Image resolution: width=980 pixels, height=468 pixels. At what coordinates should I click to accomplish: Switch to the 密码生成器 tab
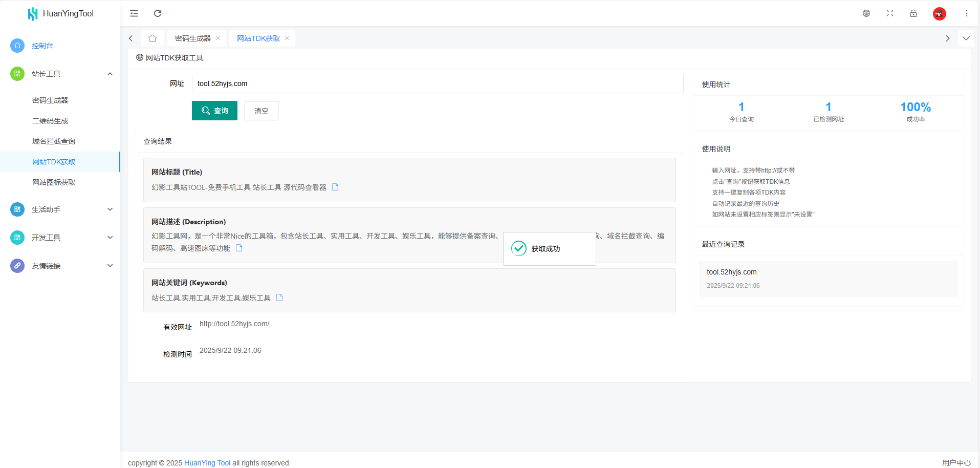tap(192, 38)
